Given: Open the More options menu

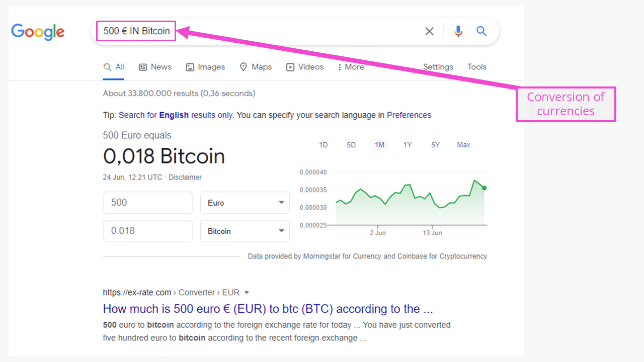Looking at the screenshot, I should click(351, 67).
